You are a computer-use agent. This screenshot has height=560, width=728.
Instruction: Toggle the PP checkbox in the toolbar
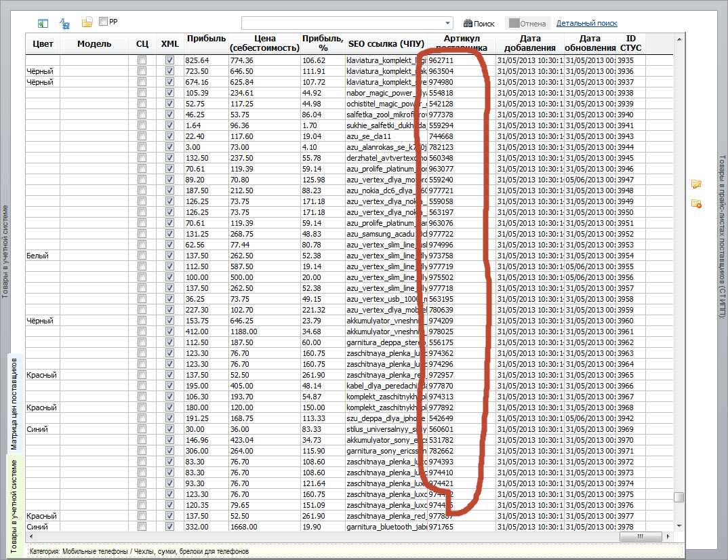(104, 22)
